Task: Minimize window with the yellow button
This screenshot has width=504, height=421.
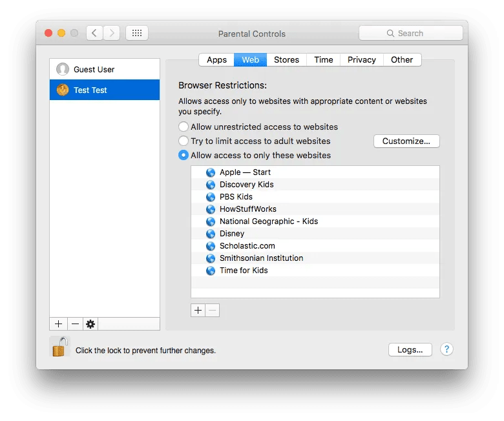Action: (61, 33)
